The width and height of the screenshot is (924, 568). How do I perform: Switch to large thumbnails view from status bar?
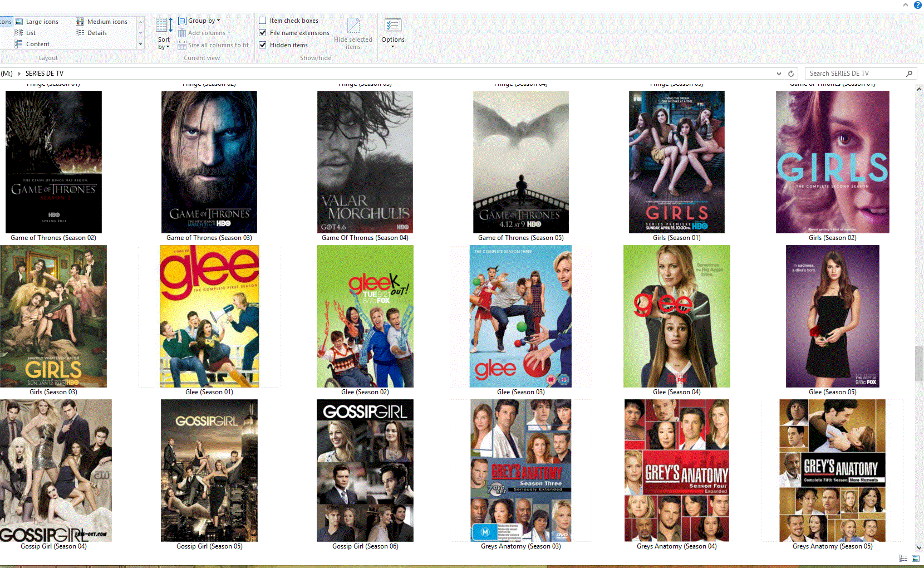click(x=916, y=559)
